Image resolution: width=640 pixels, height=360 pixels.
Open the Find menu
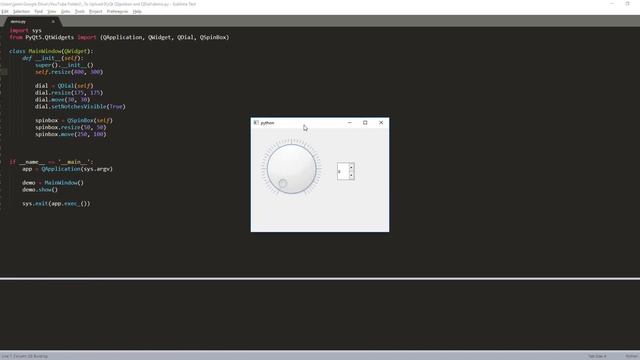38,11
